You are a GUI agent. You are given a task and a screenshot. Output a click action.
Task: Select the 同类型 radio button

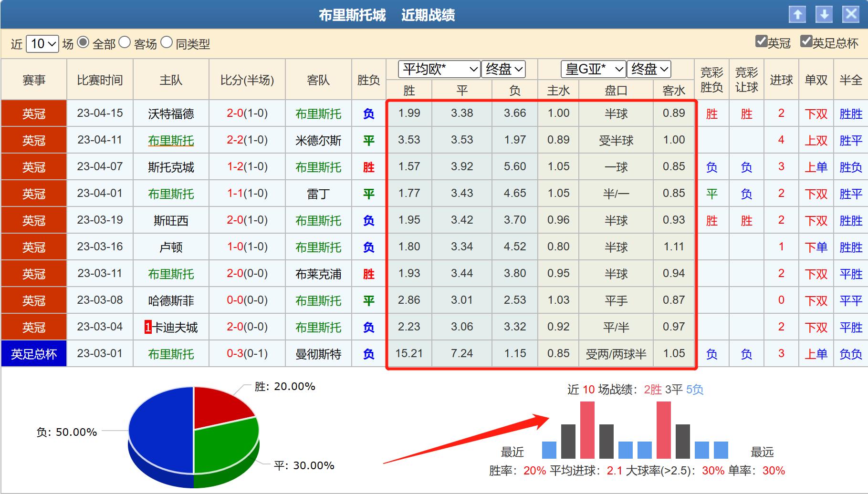coord(167,43)
